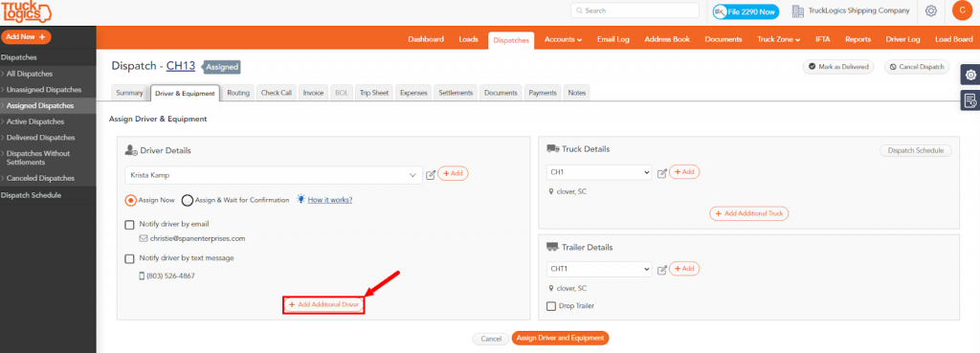The width and height of the screenshot is (980, 353).
Task: Click Add Additional Truck button
Action: 748,213
